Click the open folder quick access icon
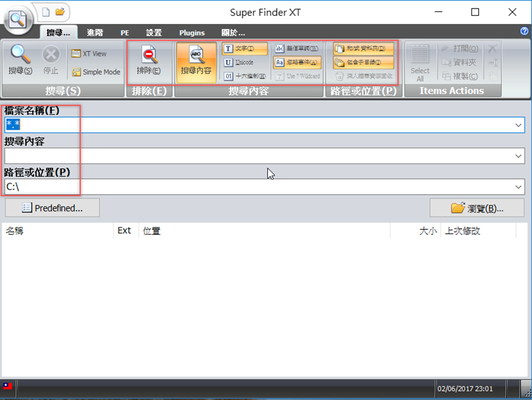This screenshot has width=532, height=400. coord(60,12)
